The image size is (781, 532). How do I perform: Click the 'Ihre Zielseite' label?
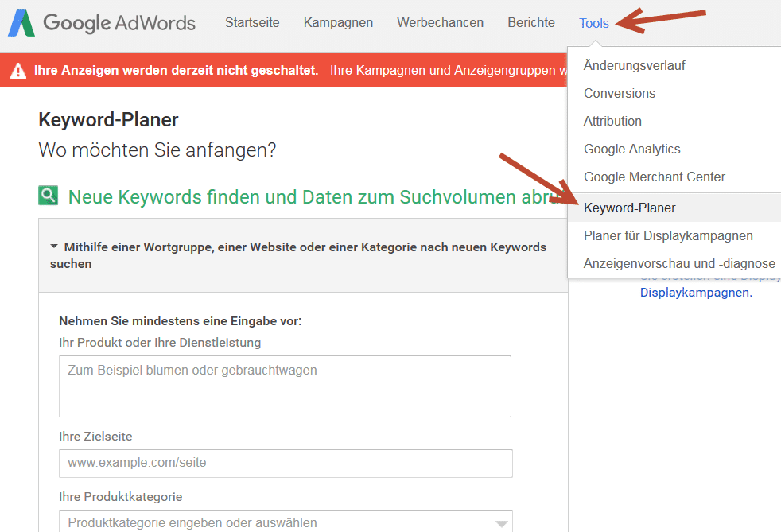click(x=95, y=437)
